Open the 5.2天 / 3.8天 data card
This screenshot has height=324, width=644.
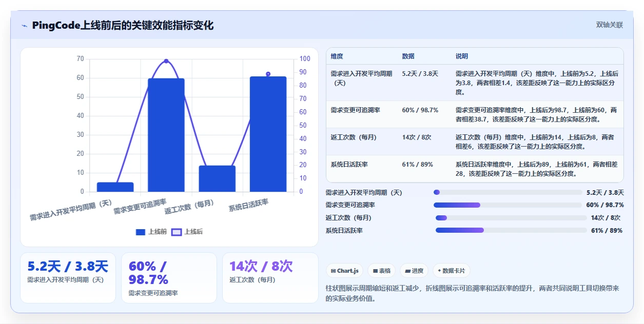tap(68, 277)
